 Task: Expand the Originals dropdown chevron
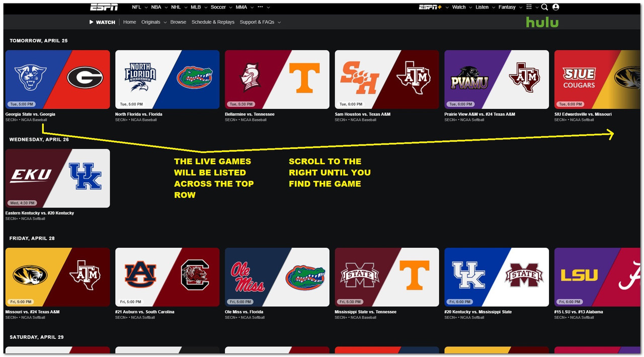pyautogui.click(x=165, y=22)
